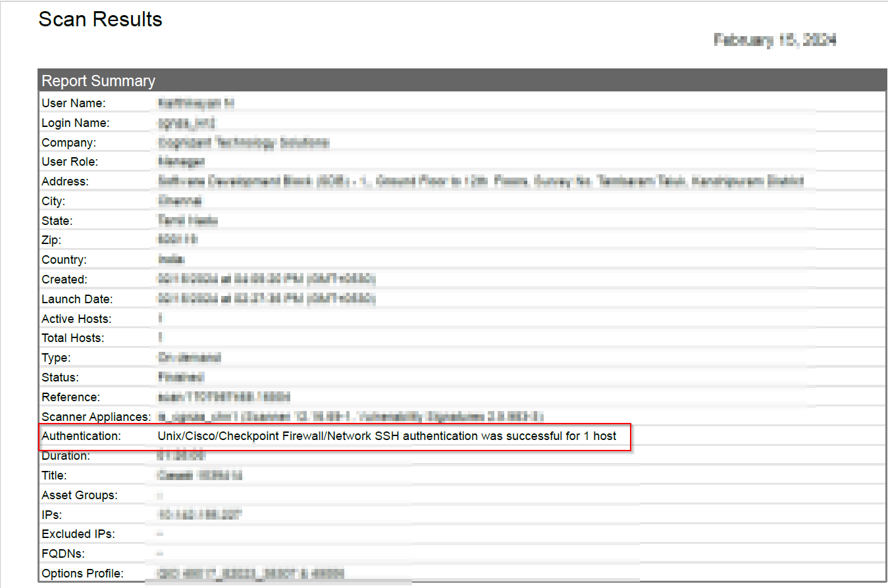Viewport: 888px width, 588px height.
Task: Select the Login Name row label
Action: pyautogui.click(x=75, y=123)
